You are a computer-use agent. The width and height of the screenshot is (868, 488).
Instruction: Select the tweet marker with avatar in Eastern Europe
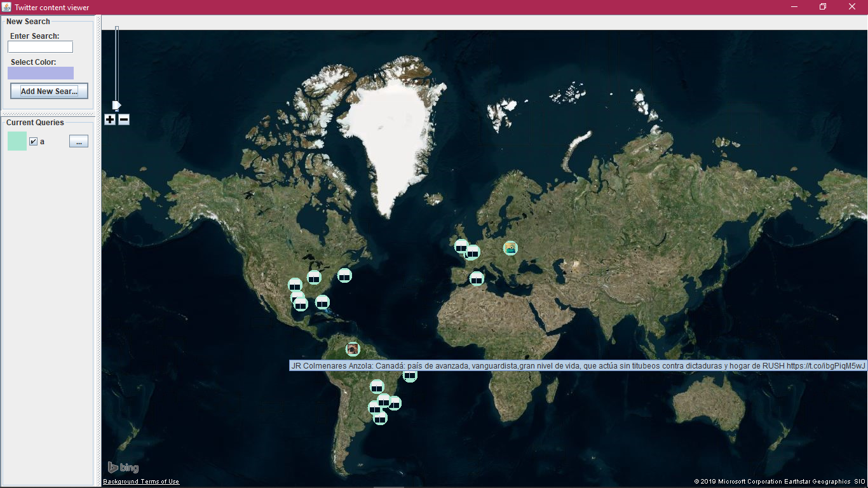coord(510,248)
